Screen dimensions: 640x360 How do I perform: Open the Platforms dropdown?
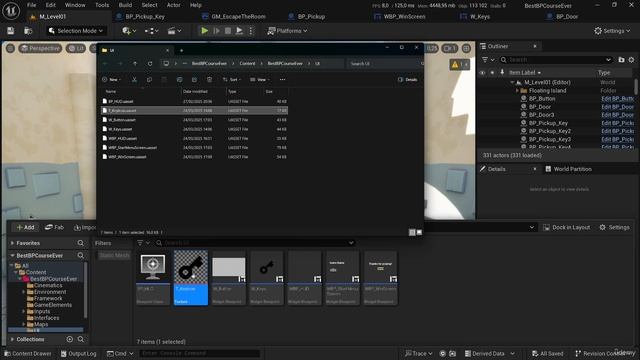coord(287,31)
